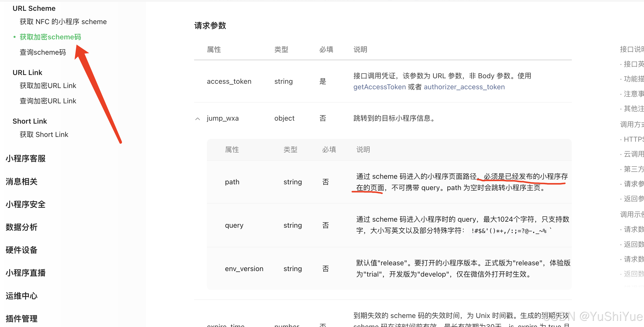Expand 硬件设备 sidebar section
The height and width of the screenshot is (327, 644).
pos(22,250)
